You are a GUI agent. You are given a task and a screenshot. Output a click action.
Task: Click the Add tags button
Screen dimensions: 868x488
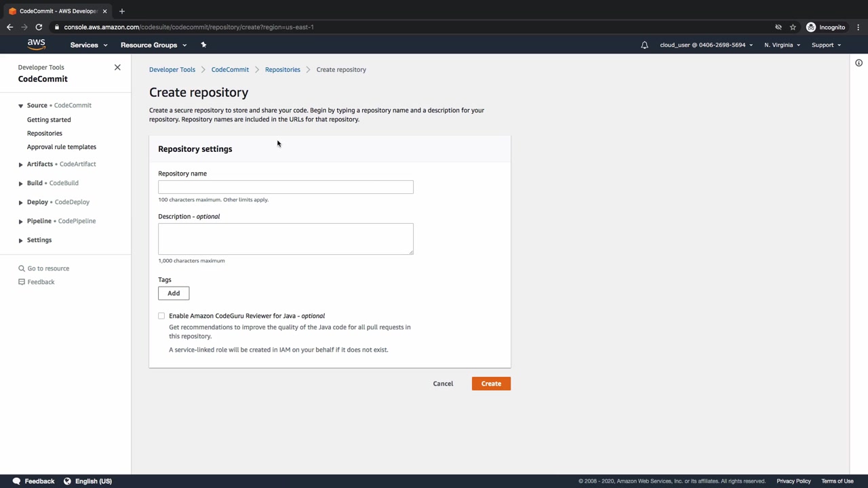click(174, 293)
